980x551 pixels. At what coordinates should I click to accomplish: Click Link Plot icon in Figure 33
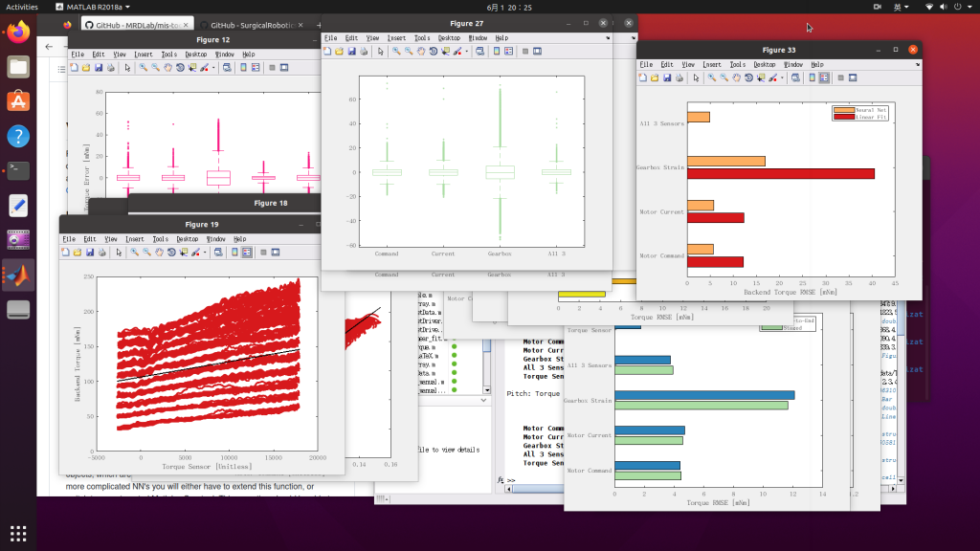(x=795, y=78)
